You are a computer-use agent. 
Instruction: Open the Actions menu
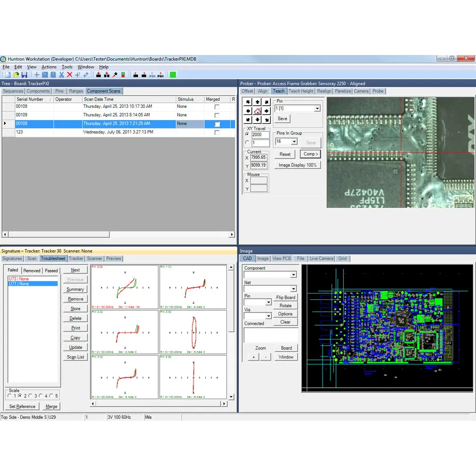click(x=49, y=67)
